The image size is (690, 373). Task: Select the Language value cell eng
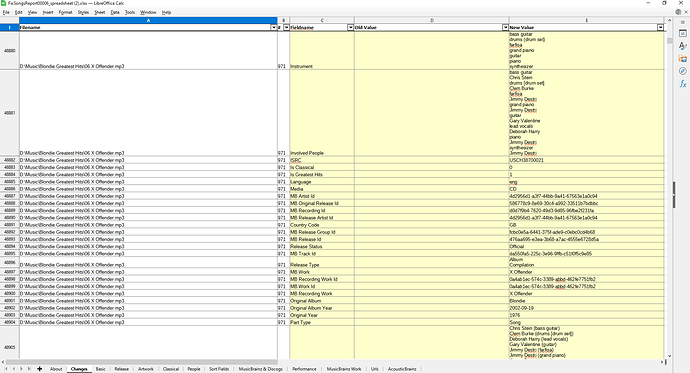[586, 182]
